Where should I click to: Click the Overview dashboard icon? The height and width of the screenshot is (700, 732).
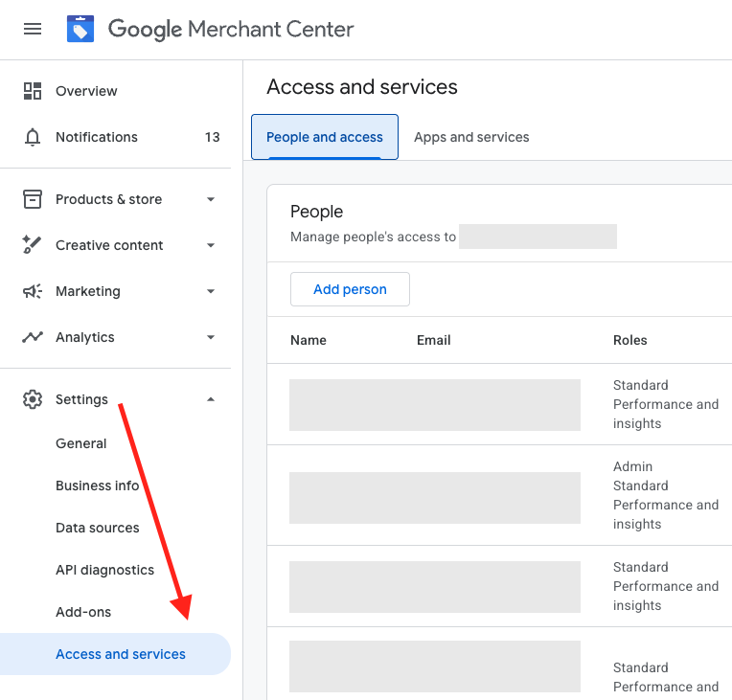pyautogui.click(x=33, y=91)
